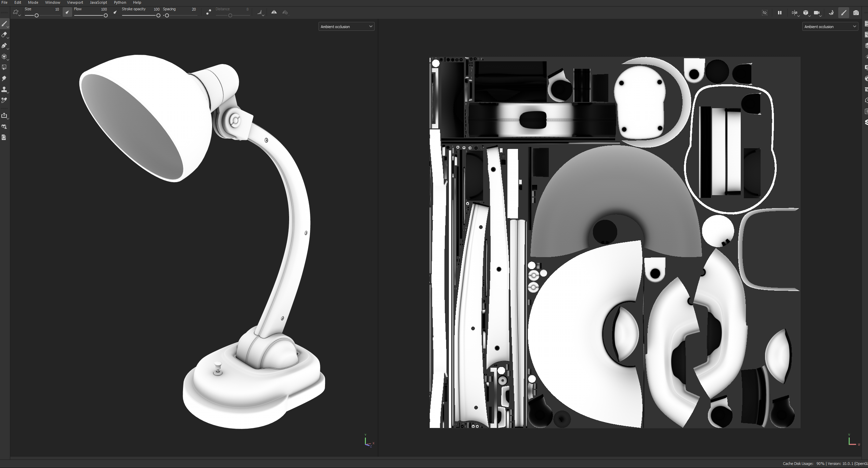Toggle hide excluded geometry eye icon
This screenshot has width=868, height=468.
(764, 13)
